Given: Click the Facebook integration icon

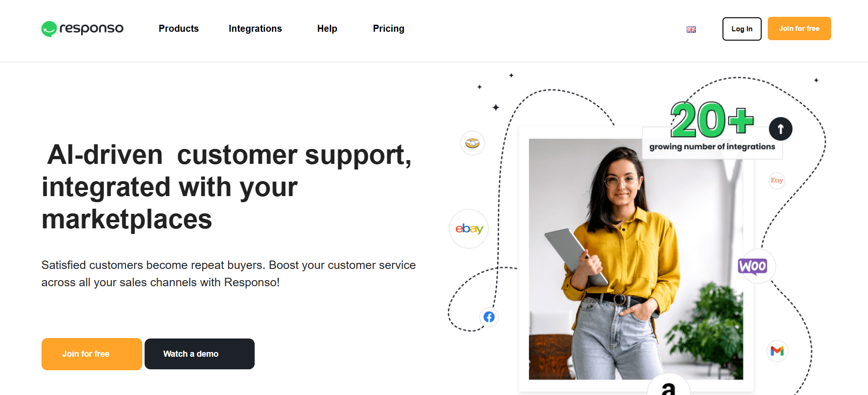Looking at the screenshot, I should pyautogui.click(x=489, y=317).
